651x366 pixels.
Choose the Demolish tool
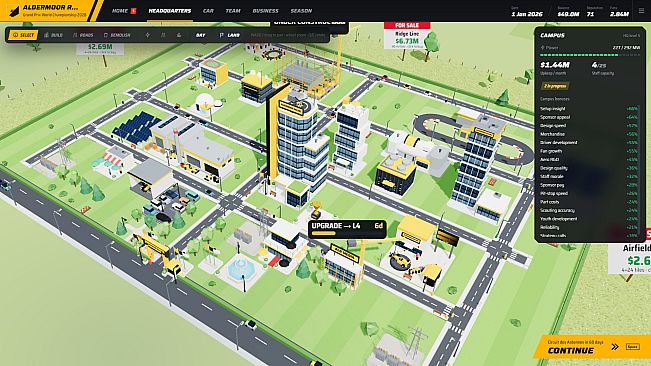[x=117, y=35]
